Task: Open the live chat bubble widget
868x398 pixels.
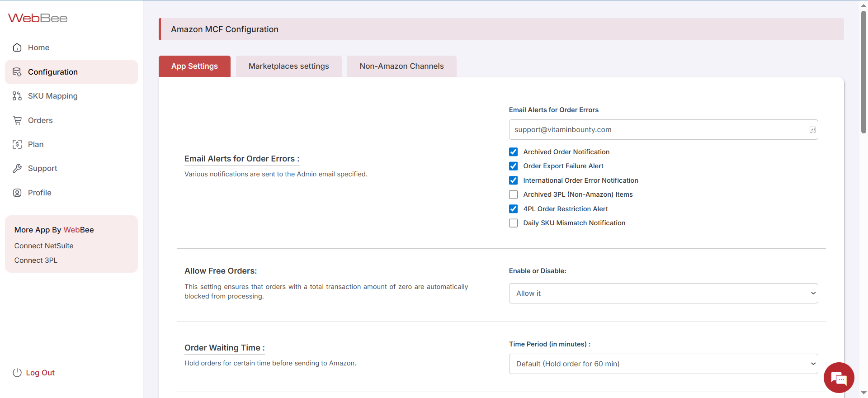Action: pos(839,378)
